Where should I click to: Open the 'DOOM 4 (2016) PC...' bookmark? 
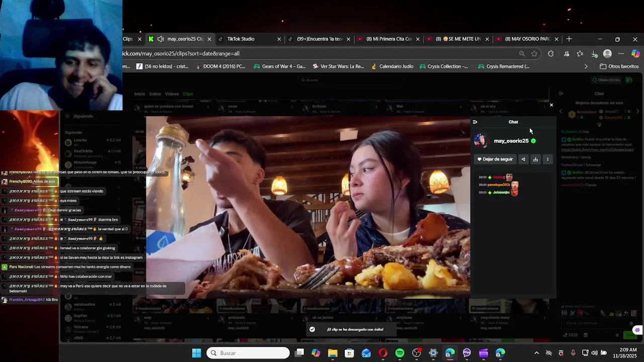point(220,66)
